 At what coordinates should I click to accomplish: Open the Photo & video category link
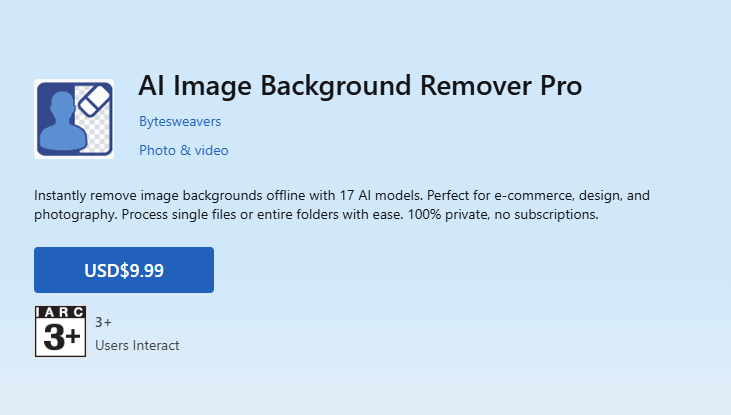[x=184, y=150]
